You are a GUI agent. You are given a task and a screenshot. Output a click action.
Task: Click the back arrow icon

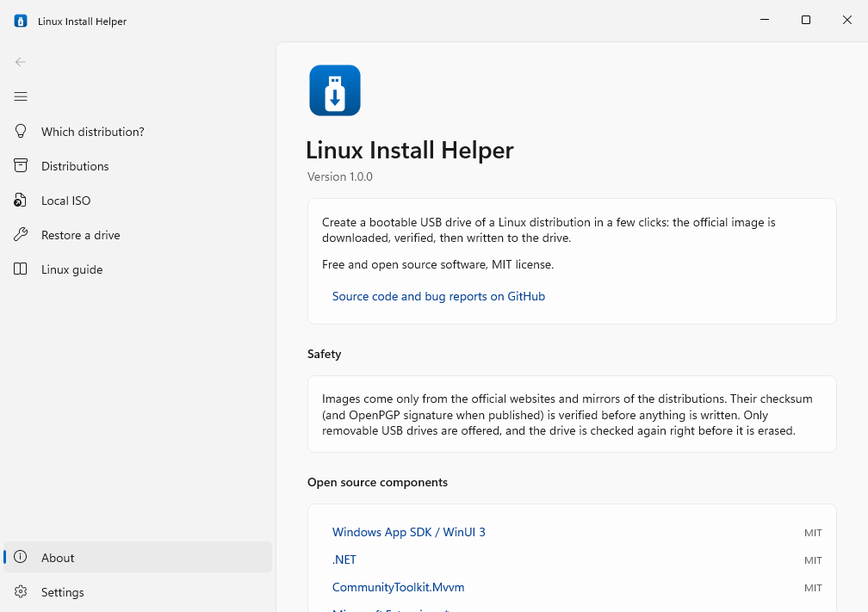coord(21,62)
